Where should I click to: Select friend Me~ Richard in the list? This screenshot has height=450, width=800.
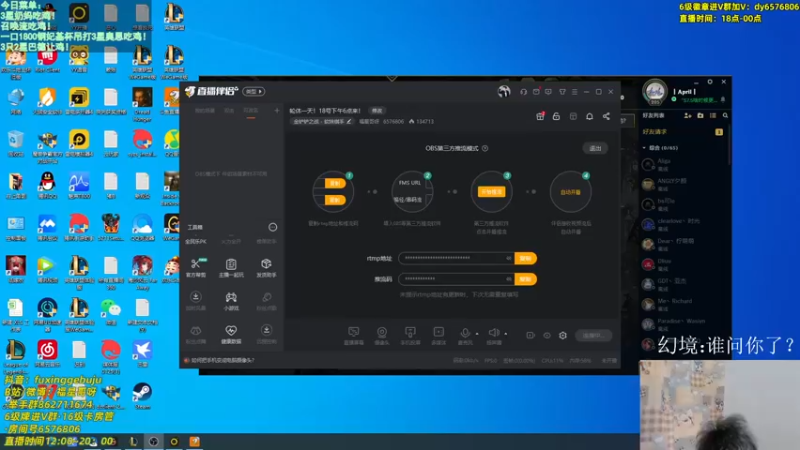pos(683,304)
